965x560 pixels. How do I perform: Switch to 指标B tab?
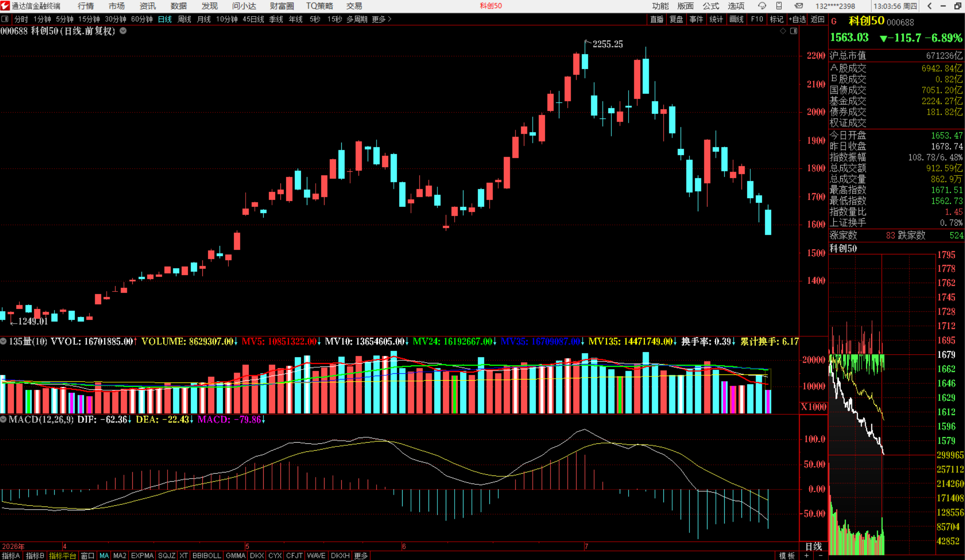point(35,555)
